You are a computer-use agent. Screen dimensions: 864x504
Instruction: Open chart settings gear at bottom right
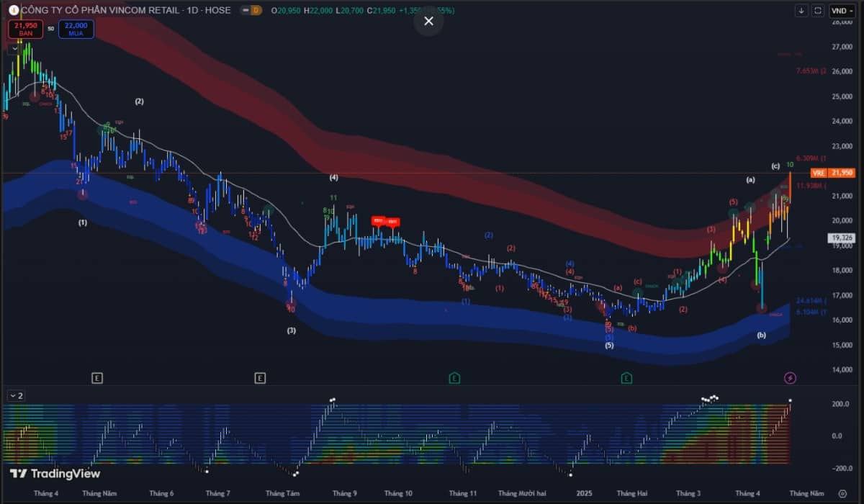pyautogui.click(x=843, y=493)
